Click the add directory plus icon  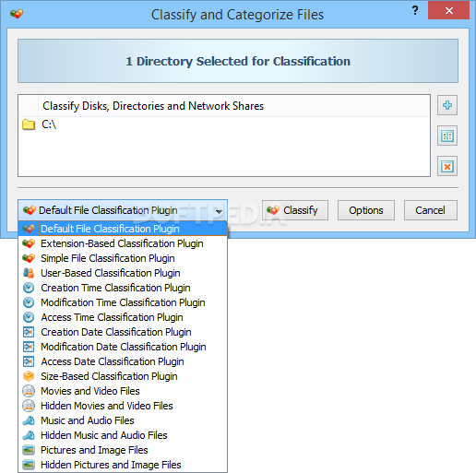447,105
